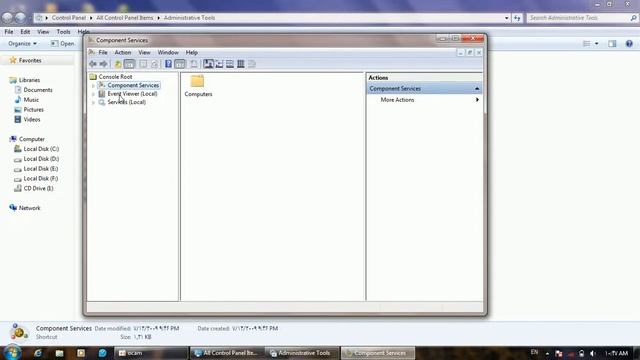Click Open button in Explorer toolbar

(x=62, y=43)
